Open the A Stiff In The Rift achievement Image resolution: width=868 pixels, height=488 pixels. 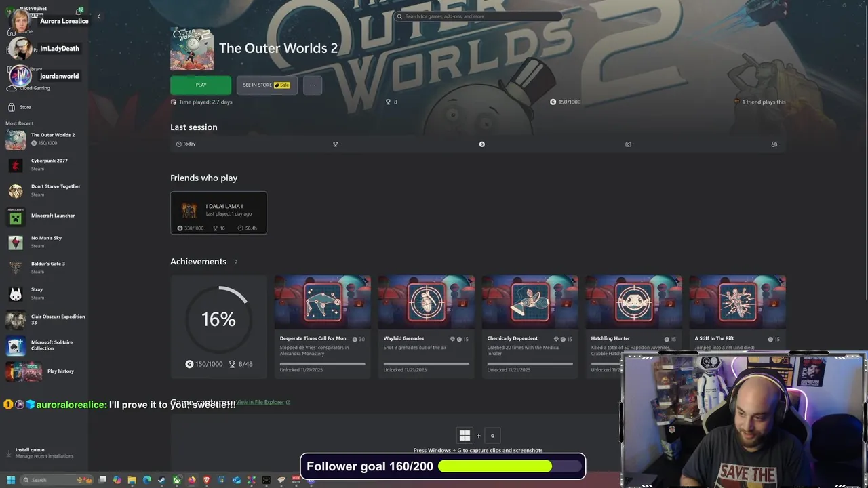(x=737, y=327)
